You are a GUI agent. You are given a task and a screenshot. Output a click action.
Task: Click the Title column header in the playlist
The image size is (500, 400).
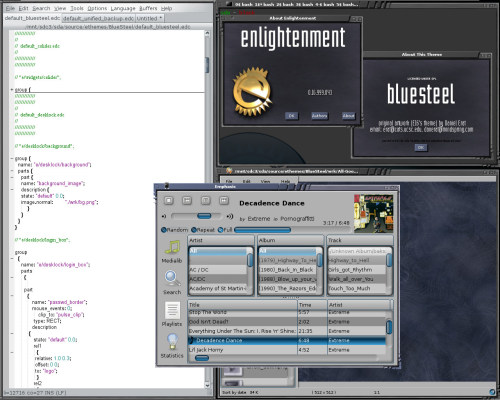click(x=242, y=305)
